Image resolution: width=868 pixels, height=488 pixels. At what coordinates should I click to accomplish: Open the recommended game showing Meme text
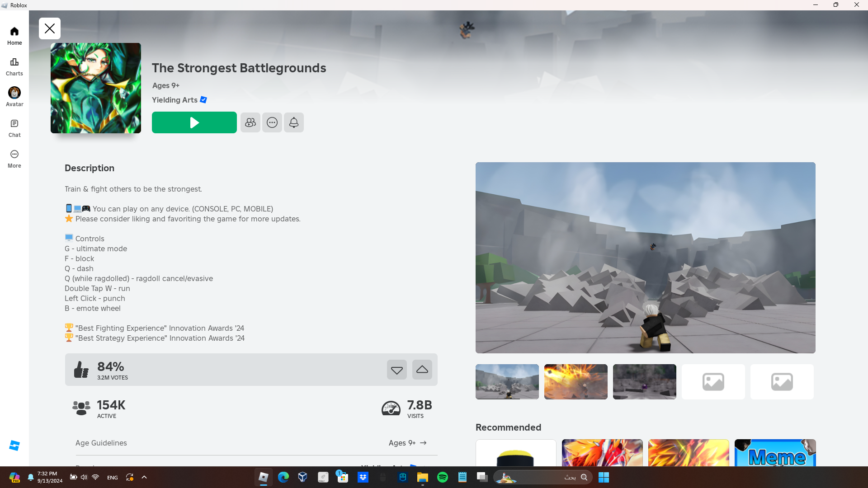click(775, 453)
